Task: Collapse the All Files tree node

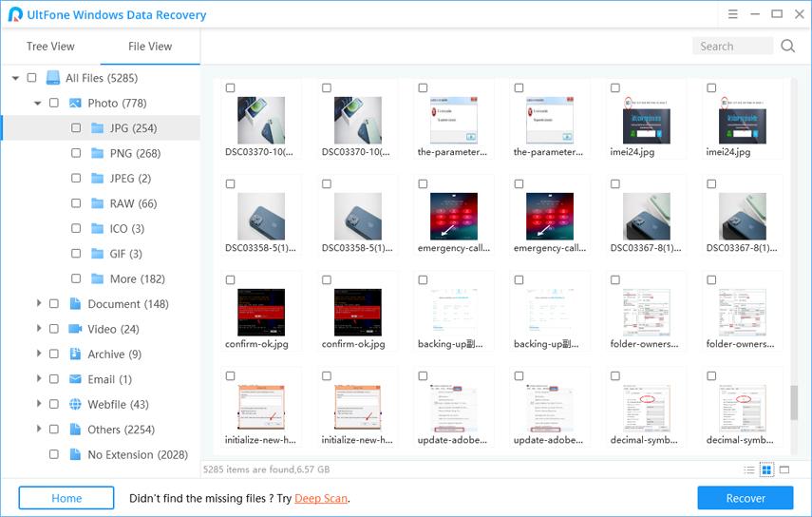Action: pos(15,78)
